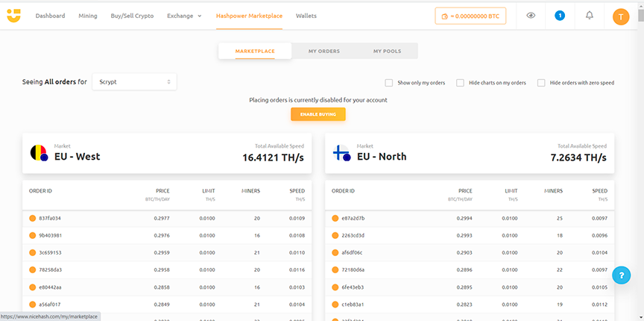
Task: Open Wallets navigation item
Action: (306, 16)
